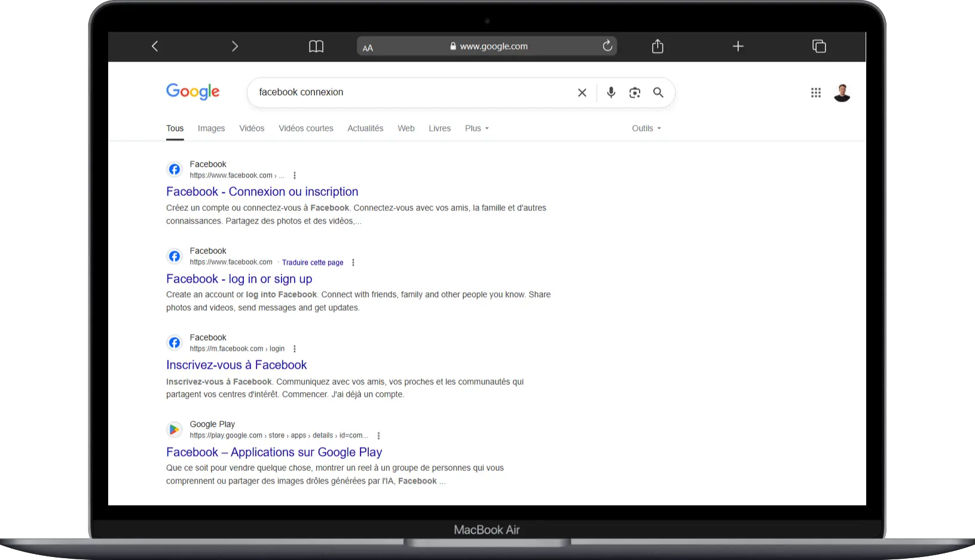This screenshot has height=560, width=975.
Task: Go back using Safari back arrow
Action: tap(155, 46)
